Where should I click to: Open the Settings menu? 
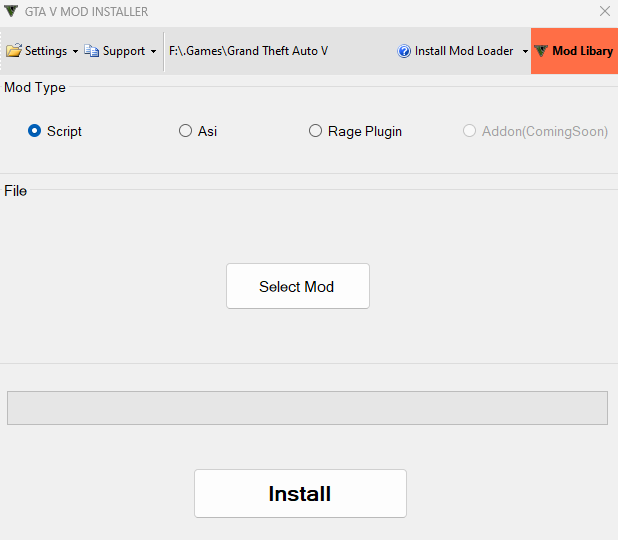coord(41,51)
